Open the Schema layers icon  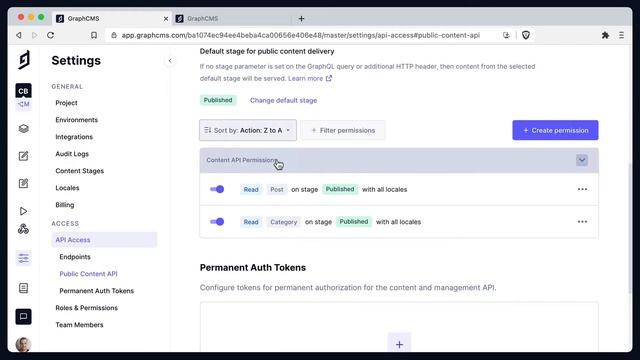coord(23,129)
